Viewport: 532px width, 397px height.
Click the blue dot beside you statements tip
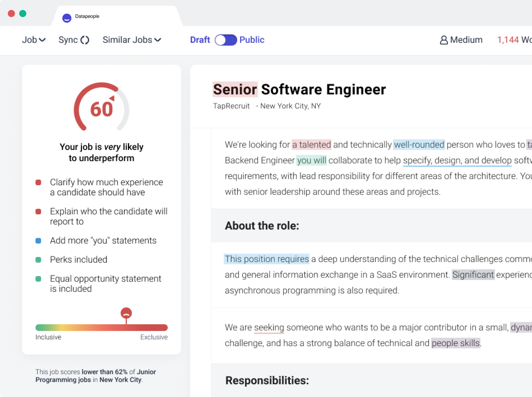tap(39, 241)
